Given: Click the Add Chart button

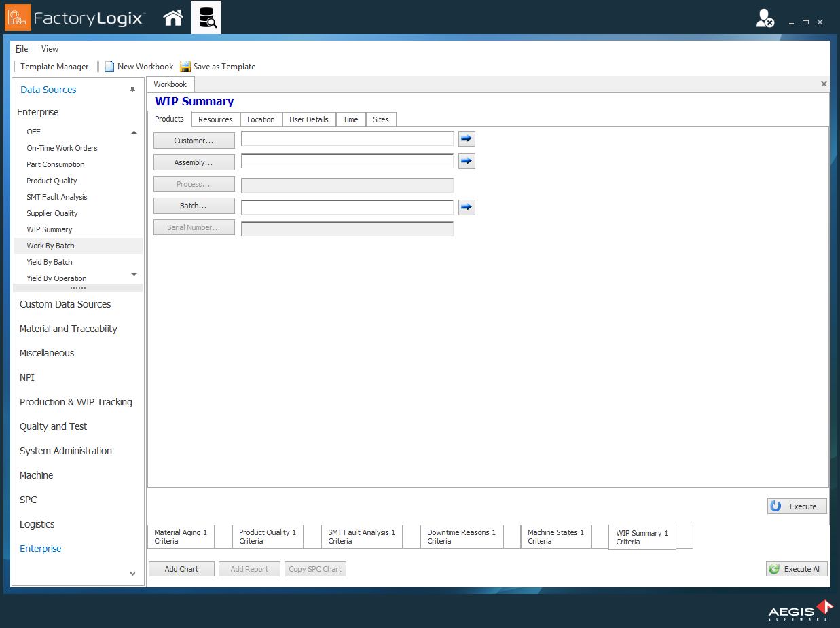Looking at the screenshot, I should coord(181,569).
